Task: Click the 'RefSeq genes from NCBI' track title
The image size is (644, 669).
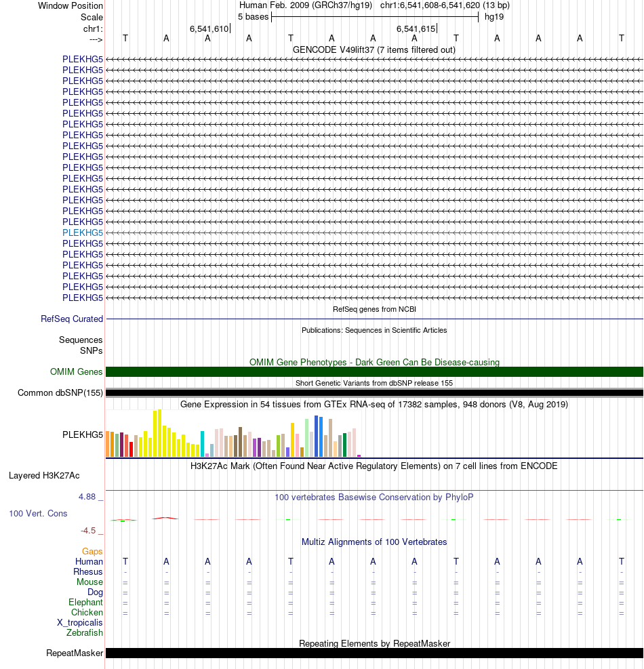Action: coord(374,309)
